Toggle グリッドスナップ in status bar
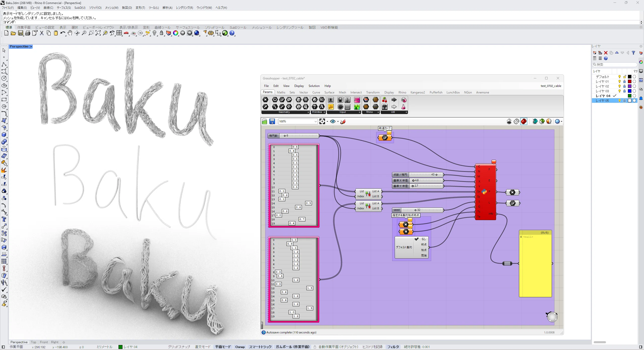This screenshot has height=350, width=644. point(179,347)
